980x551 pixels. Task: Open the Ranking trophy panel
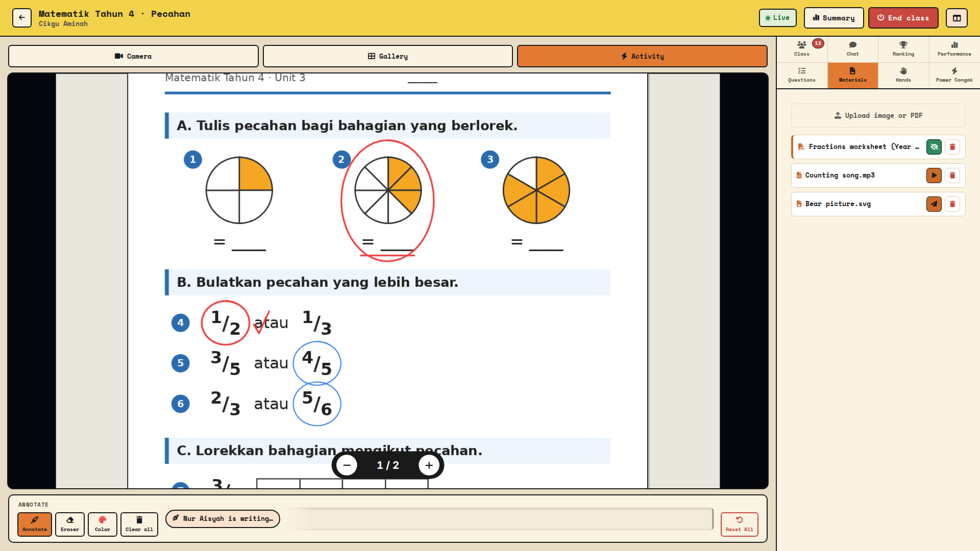903,49
